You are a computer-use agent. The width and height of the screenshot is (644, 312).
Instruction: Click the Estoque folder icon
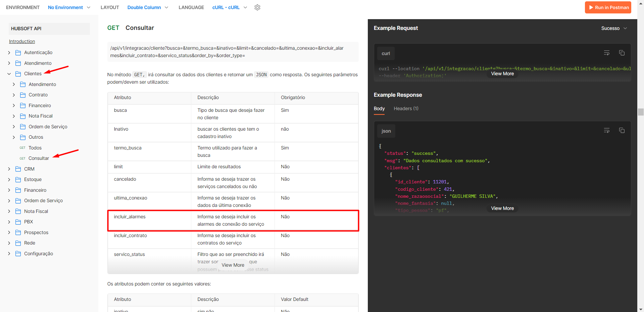18,179
